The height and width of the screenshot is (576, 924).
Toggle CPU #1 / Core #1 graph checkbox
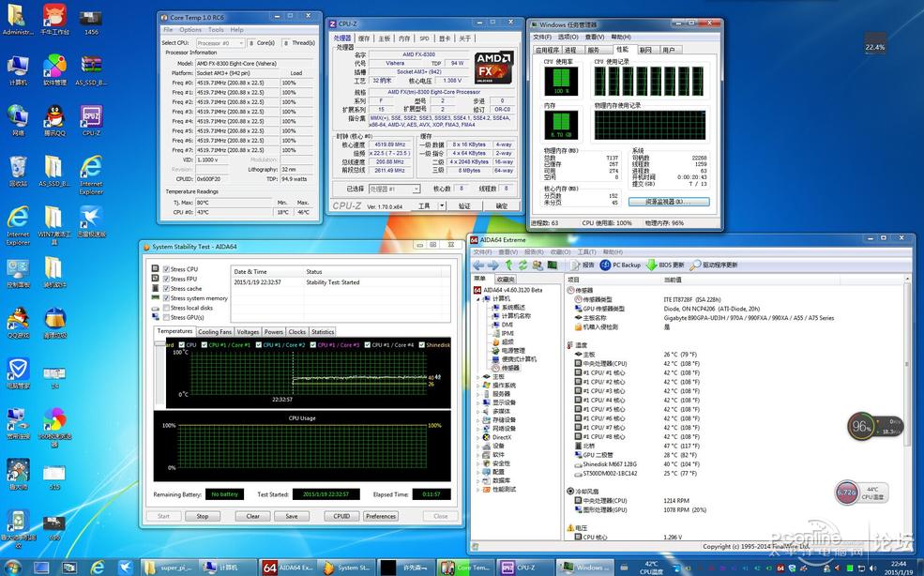[x=204, y=345]
